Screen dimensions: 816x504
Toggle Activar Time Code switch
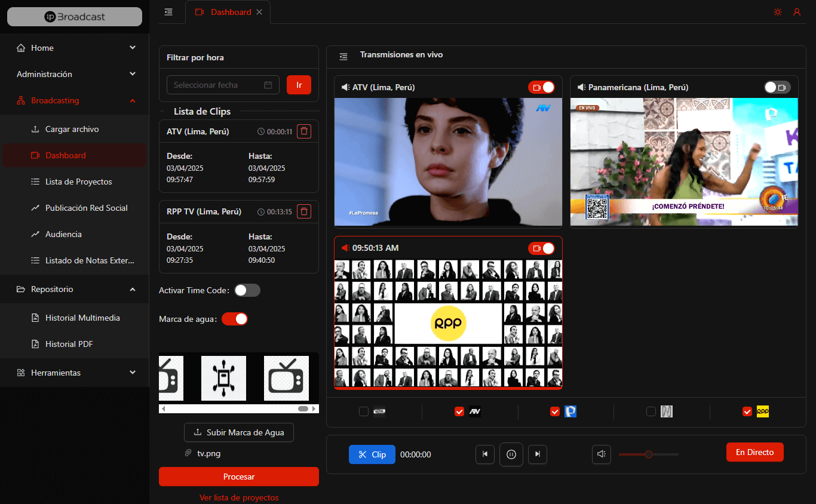click(x=247, y=290)
